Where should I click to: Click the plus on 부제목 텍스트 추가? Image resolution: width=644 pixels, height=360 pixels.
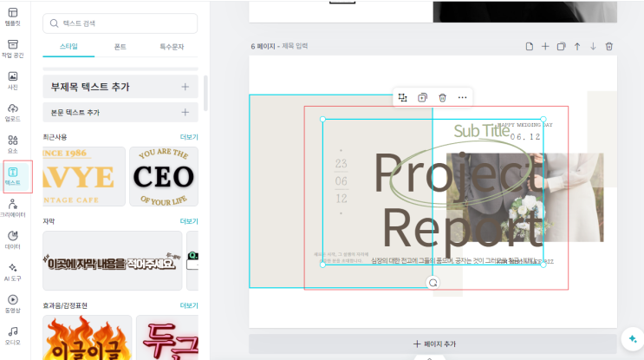click(x=185, y=87)
